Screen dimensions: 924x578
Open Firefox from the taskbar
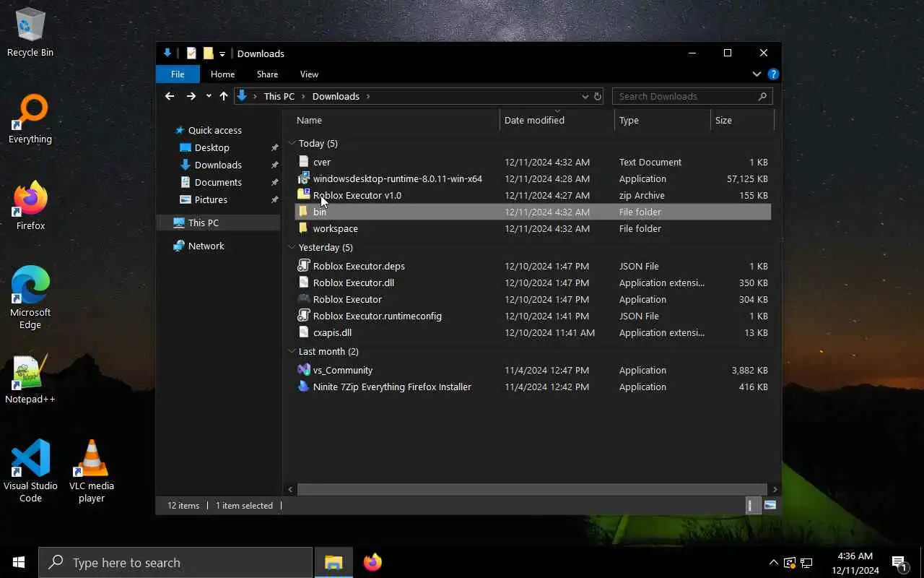[x=372, y=562]
